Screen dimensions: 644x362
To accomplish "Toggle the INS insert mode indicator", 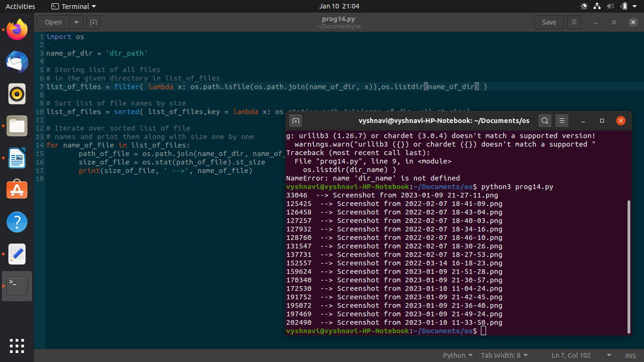I will click(x=630, y=355).
